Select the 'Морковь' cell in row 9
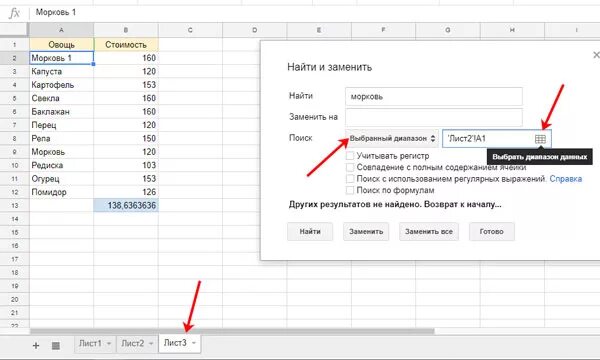Screen dimensions: 600x360 tap(62, 152)
